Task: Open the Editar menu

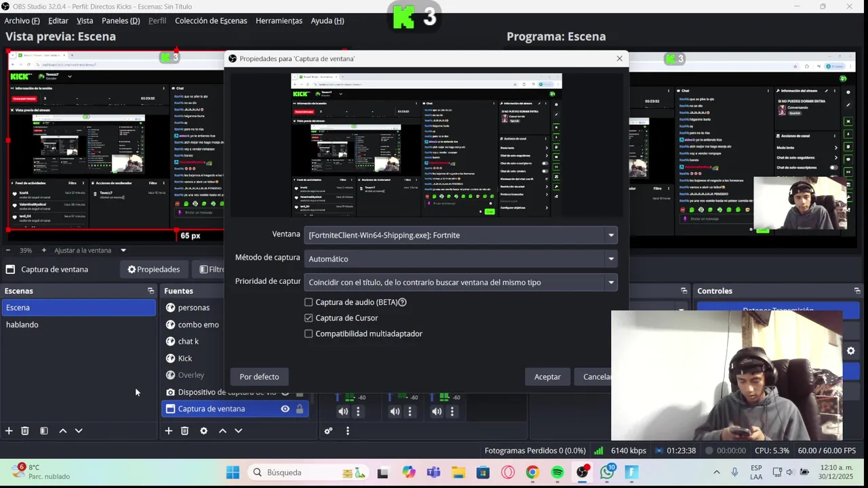Action: coord(58,21)
